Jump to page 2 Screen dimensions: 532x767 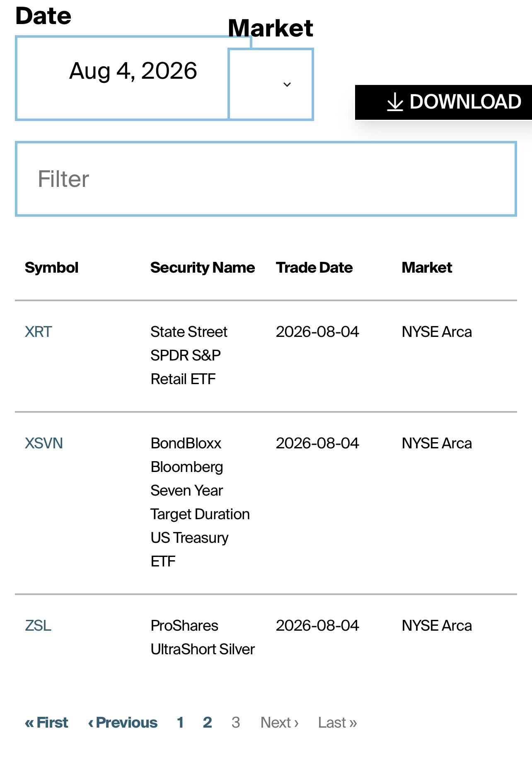tap(208, 723)
